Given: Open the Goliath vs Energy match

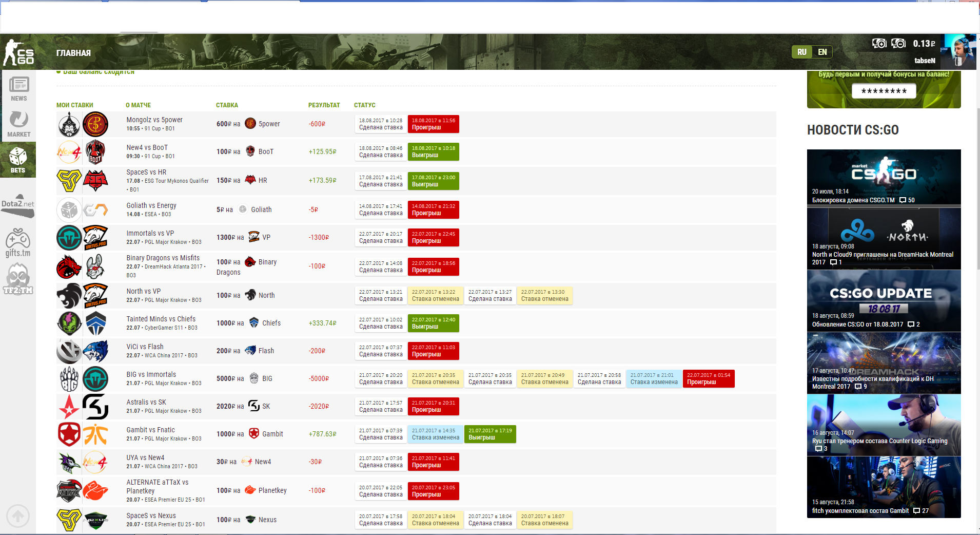Looking at the screenshot, I should click(x=151, y=205).
